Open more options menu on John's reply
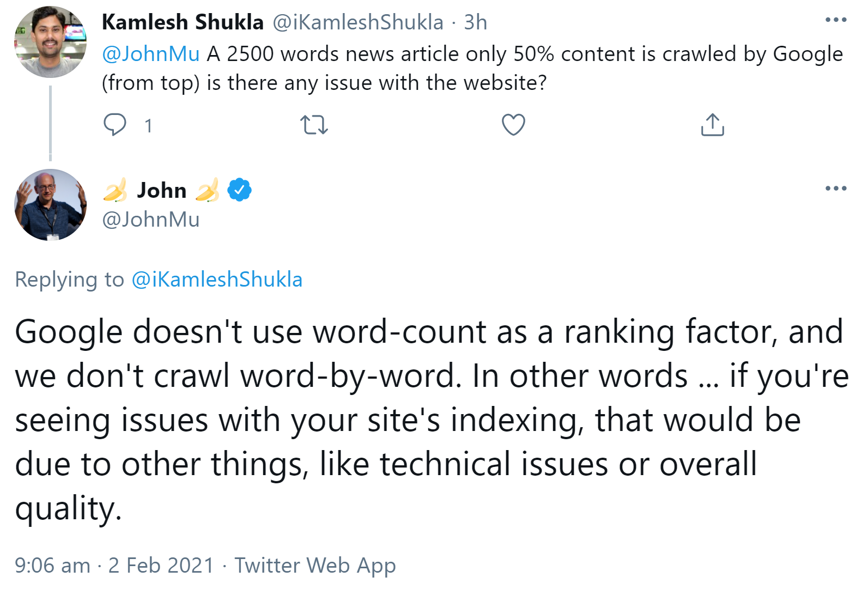The image size is (868, 589). coord(836,189)
